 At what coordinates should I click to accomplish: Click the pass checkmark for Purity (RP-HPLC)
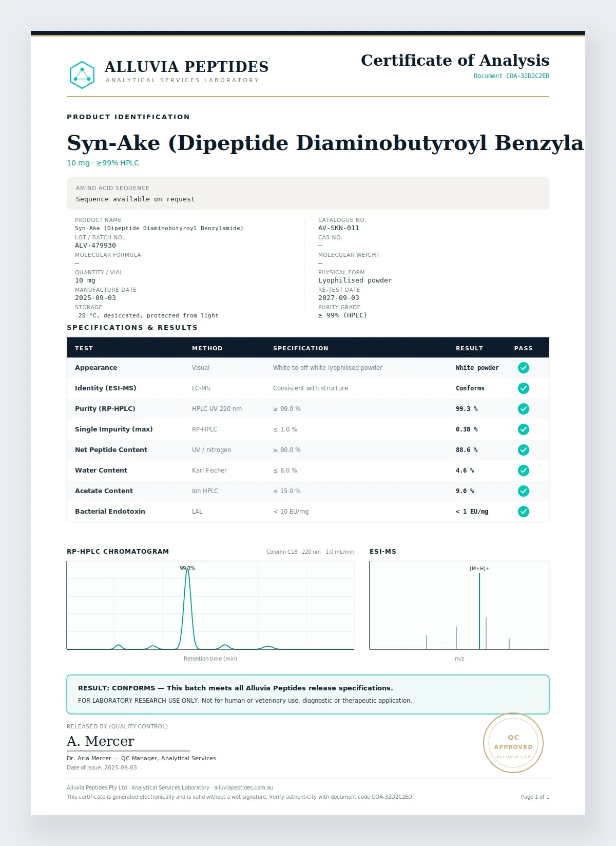click(x=524, y=409)
